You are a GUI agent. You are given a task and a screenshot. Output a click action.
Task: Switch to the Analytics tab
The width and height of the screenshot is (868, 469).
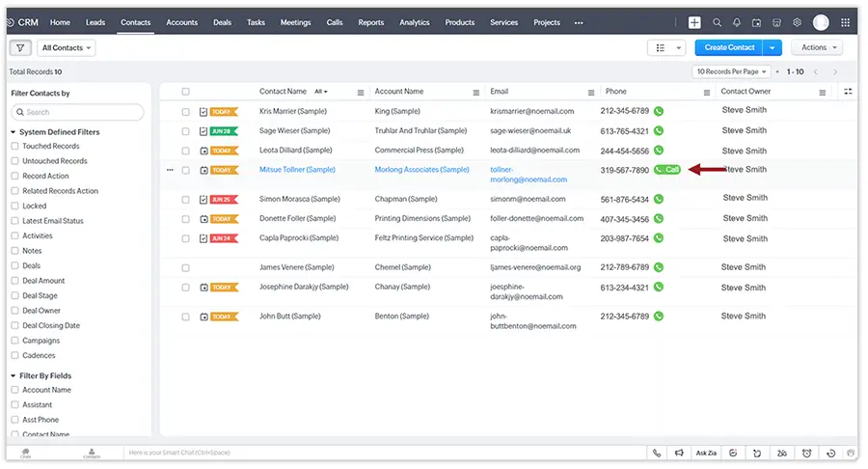[414, 23]
